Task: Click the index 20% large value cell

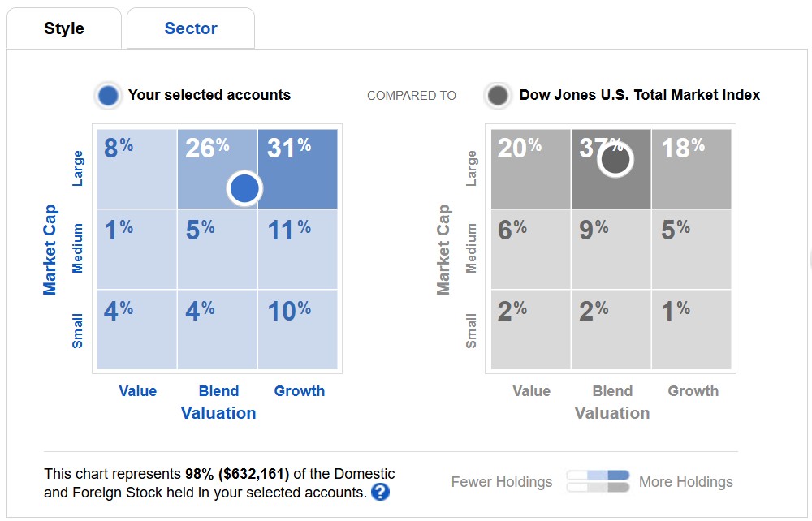Action: pyautogui.click(x=530, y=169)
